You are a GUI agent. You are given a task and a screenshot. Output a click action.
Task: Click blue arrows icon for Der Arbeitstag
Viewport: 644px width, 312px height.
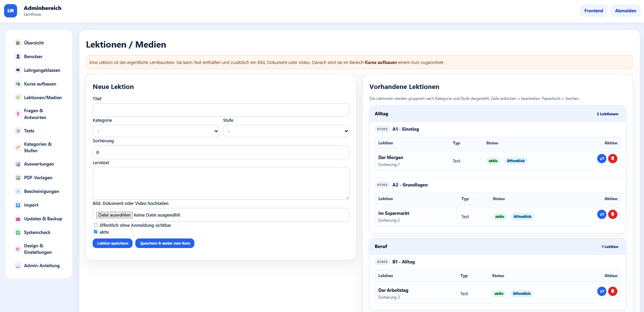[602, 291]
